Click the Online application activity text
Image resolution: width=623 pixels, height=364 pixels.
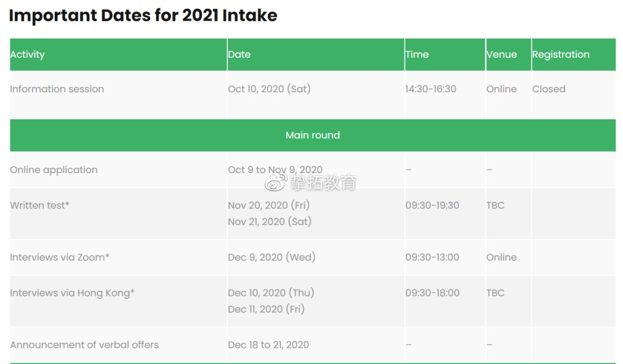point(54,170)
